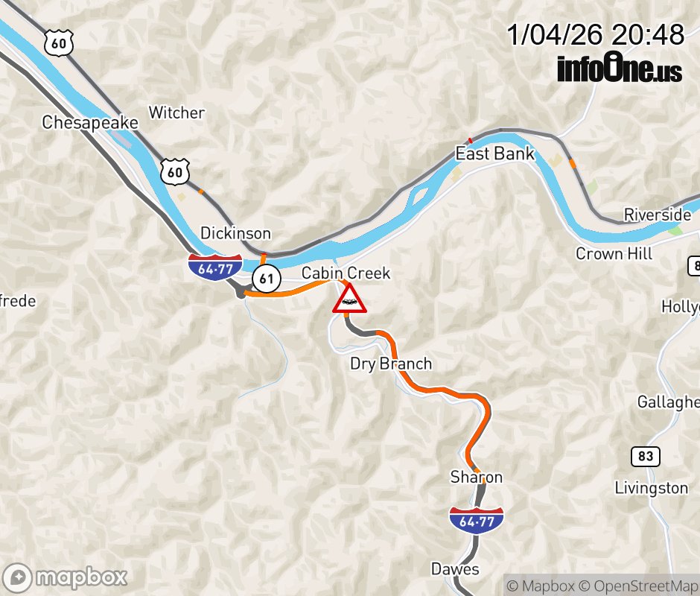The image size is (700, 596).
Task: Click the Riverside town label
Action: (658, 215)
